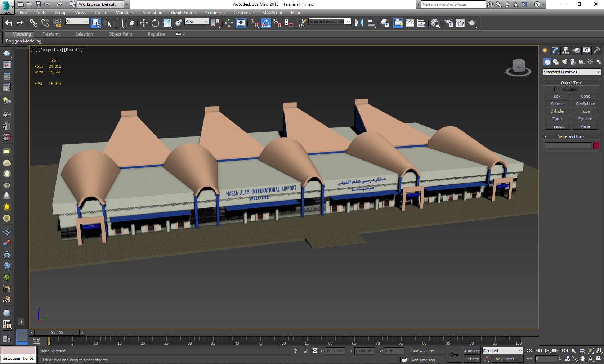The height and width of the screenshot is (364, 604).
Task: Click the Pyramid primitive button
Action: [x=585, y=119]
